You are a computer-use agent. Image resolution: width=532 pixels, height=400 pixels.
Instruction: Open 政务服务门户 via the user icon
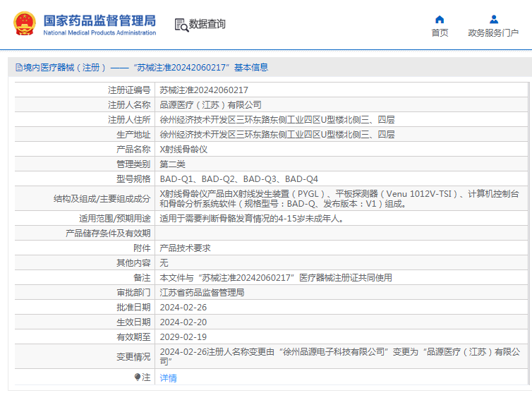(x=494, y=19)
